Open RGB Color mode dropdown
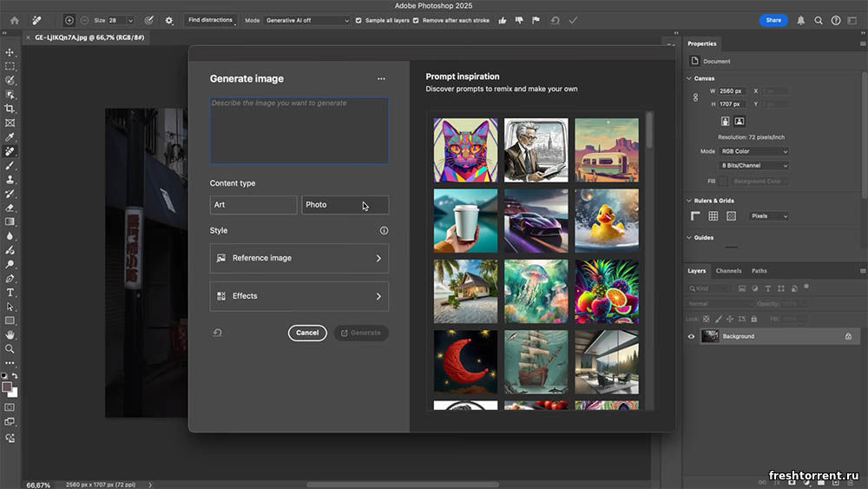This screenshot has width=868, height=489. [753, 151]
